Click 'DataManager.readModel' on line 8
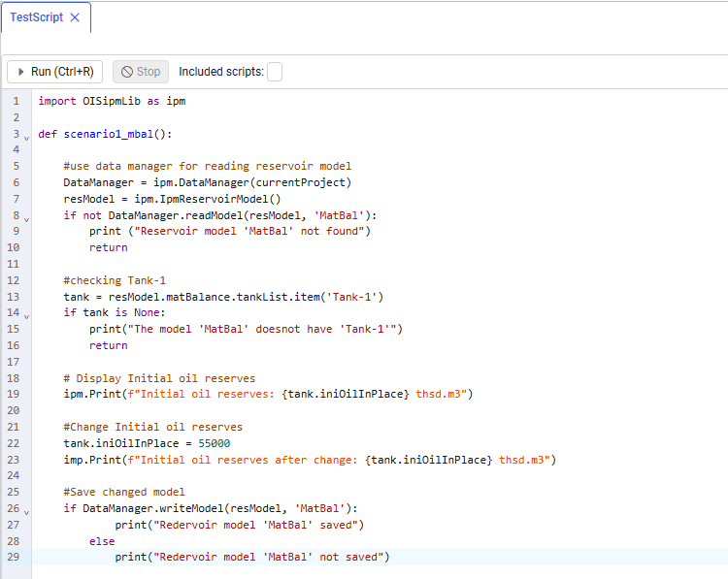 coord(176,215)
